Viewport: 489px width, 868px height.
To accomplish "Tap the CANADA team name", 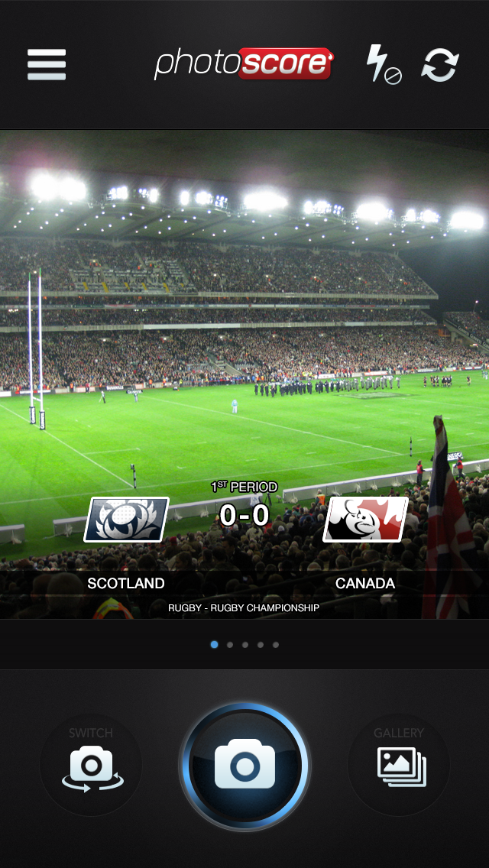I will [365, 584].
